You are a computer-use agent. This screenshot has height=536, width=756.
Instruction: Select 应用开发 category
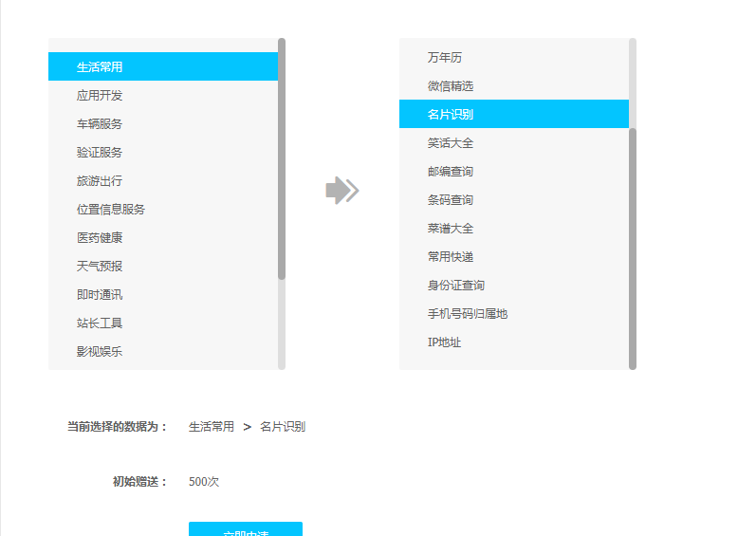point(100,96)
